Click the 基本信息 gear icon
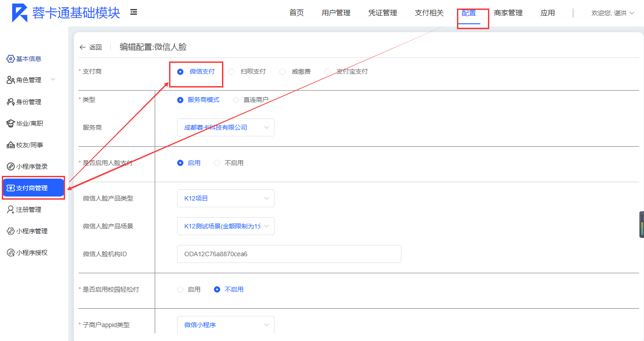 11,59
